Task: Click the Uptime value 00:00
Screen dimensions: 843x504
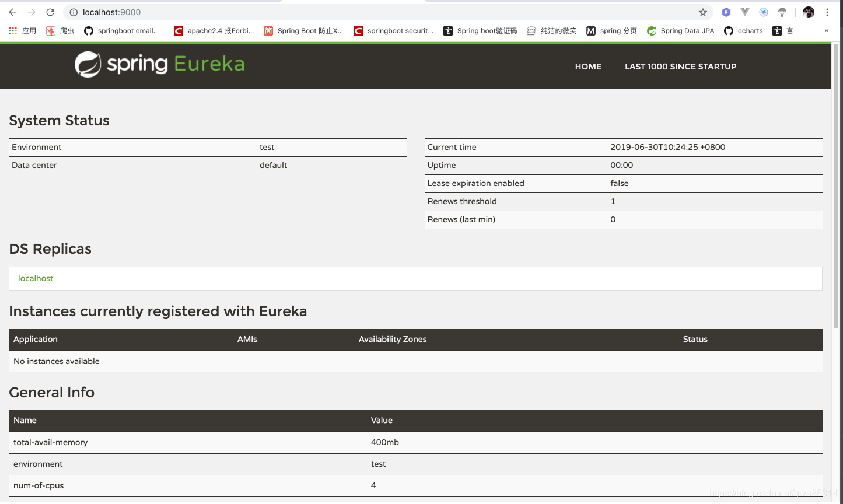Action: pyautogui.click(x=622, y=165)
